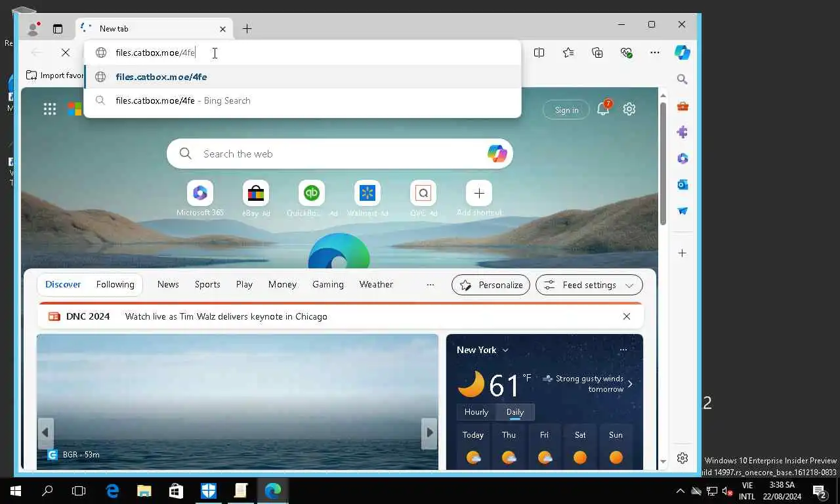Select Sat forecast day
840x504 pixels.
(x=580, y=446)
